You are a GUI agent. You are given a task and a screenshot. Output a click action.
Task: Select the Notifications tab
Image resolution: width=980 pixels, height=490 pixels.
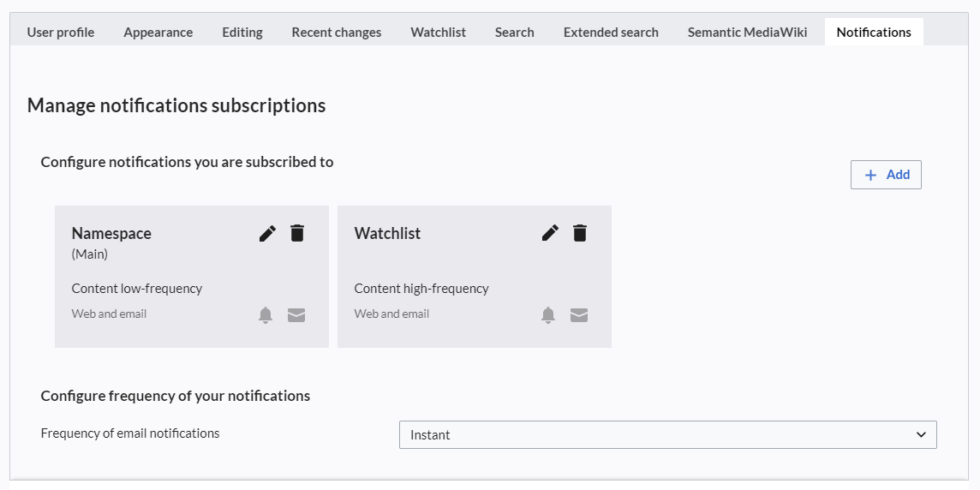(x=874, y=32)
